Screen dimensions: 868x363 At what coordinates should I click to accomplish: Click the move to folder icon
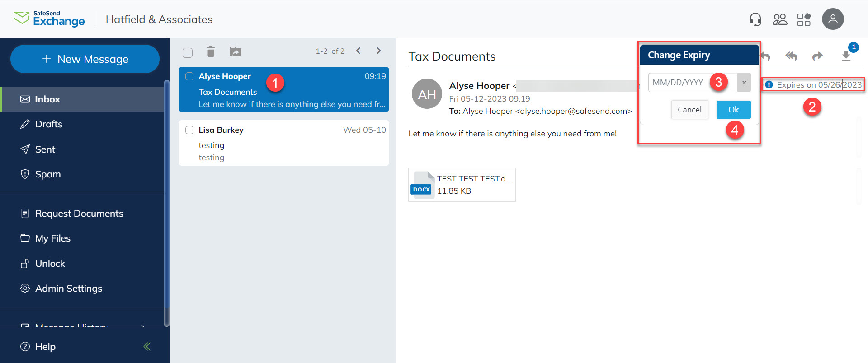236,52
